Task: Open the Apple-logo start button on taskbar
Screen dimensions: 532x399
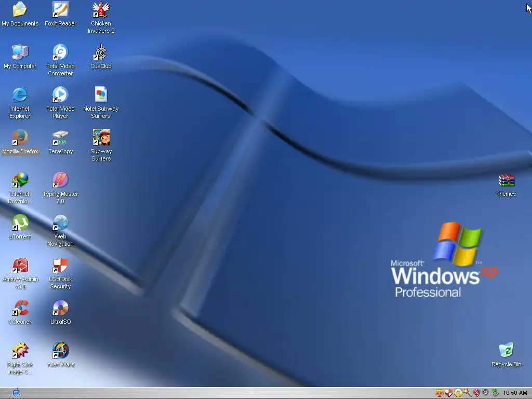Action: 16,393
